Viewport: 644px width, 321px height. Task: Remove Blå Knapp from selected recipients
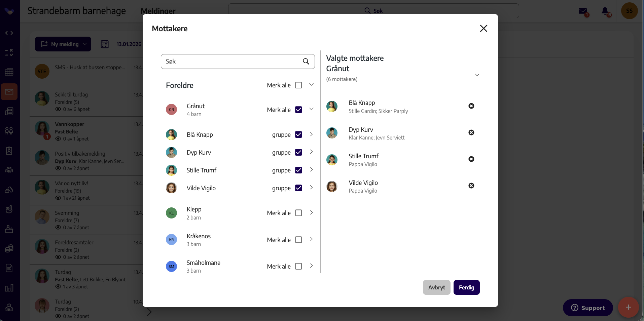pos(471,106)
